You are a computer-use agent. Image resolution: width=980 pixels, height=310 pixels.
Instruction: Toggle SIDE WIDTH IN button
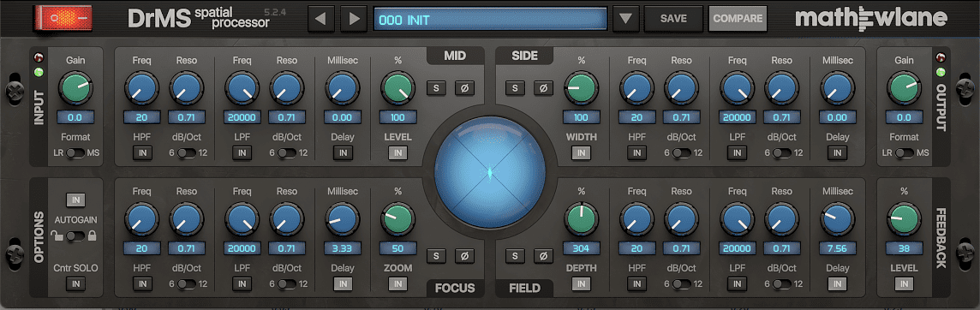(582, 153)
